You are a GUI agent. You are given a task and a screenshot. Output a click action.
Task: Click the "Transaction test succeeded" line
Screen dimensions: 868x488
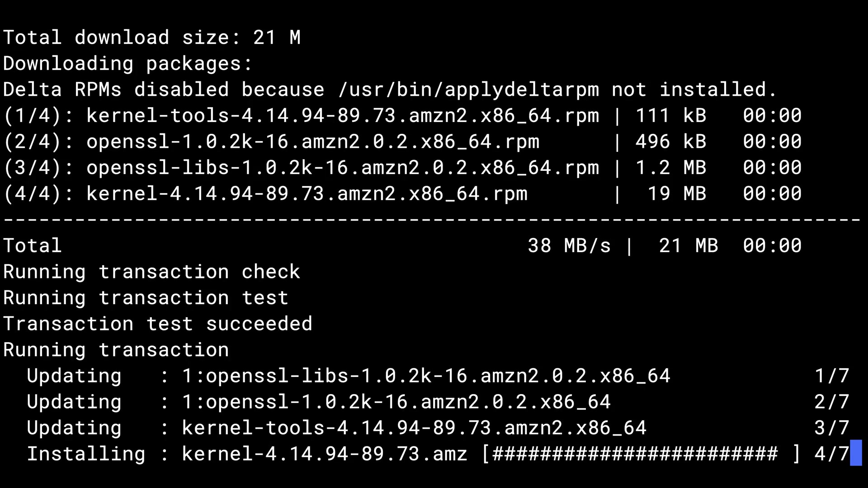click(x=158, y=324)
